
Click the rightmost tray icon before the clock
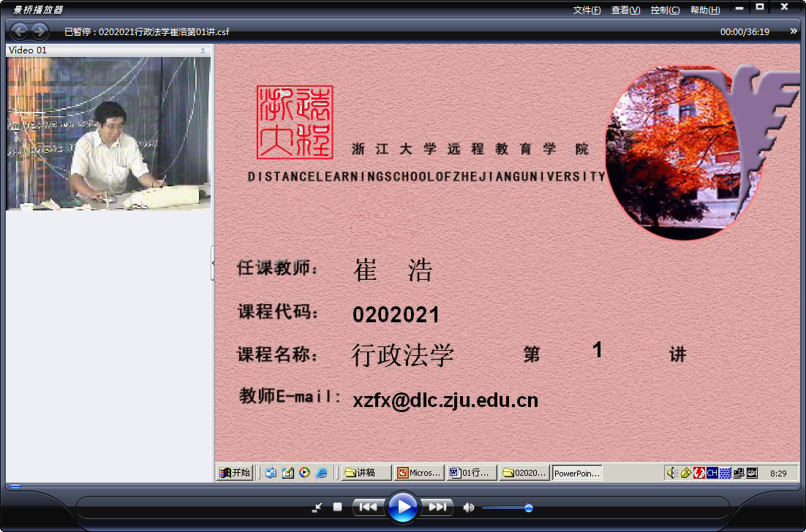(x=752, y=472)
